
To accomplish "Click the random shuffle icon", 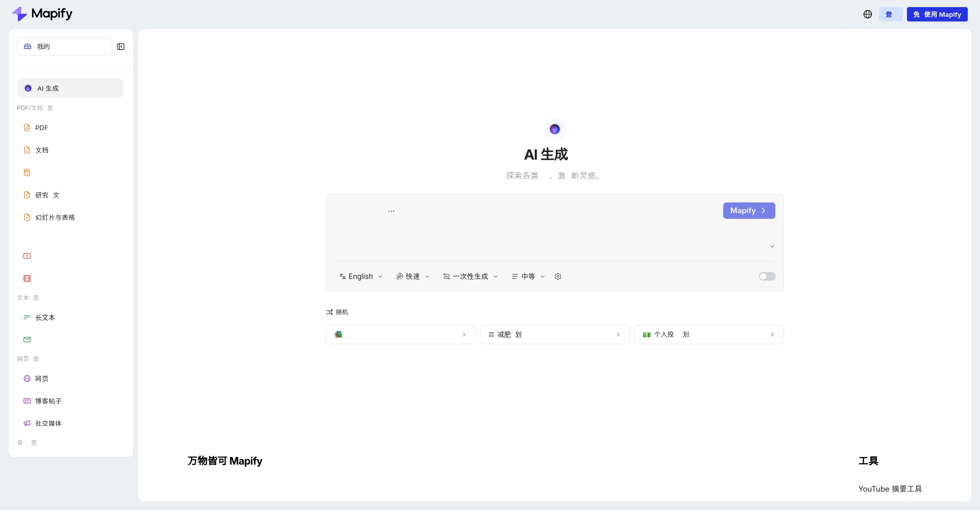I will point(330,312).
